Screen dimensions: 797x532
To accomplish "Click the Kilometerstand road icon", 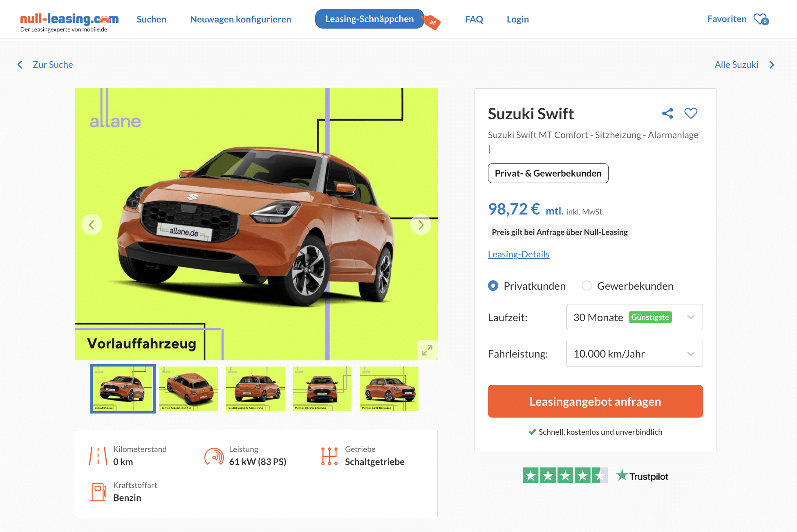I will [x=98, y=456].
